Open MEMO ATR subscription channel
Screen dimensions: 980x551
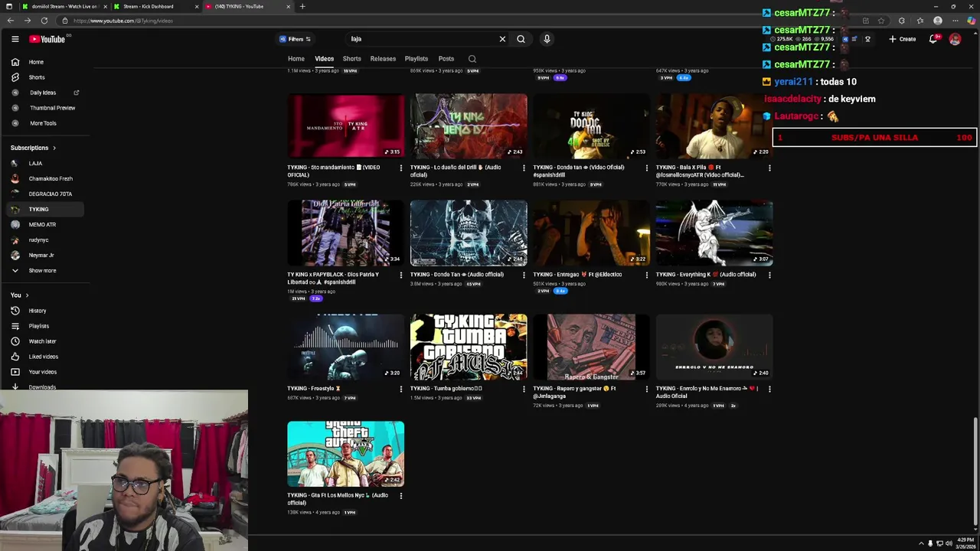click(x=42, y=224)
